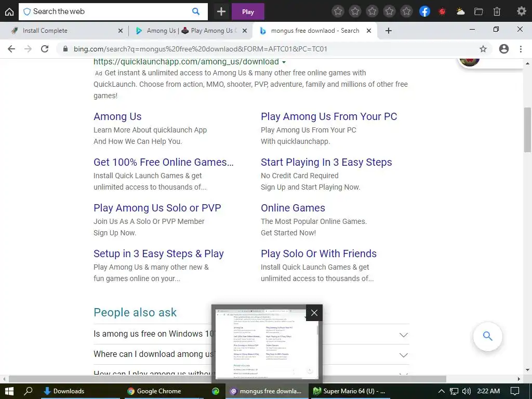Open Windows taskbar search
The image size is (532, 399).
click(29, 391)
